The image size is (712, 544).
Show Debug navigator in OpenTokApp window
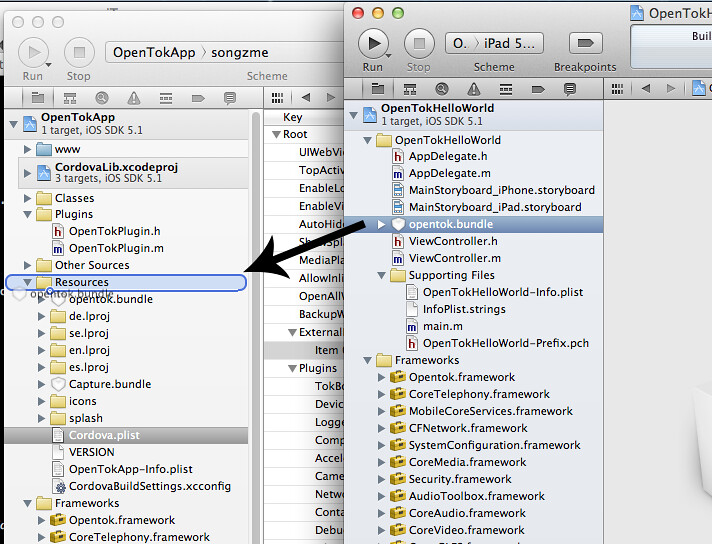[166, 98]
